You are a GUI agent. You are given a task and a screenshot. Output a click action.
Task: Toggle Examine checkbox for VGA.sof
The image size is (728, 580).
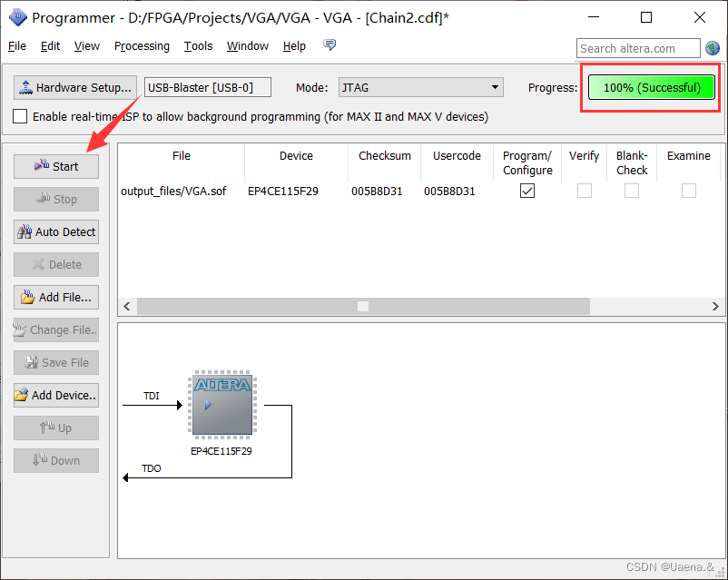pos(689,191)
